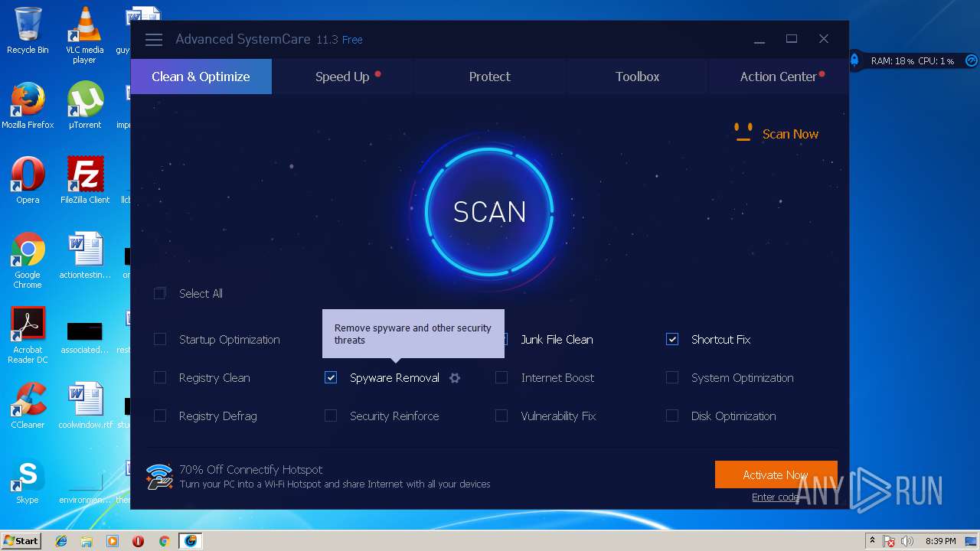
Task: Click the rocket icon in performance monitor
Action: 854,60
